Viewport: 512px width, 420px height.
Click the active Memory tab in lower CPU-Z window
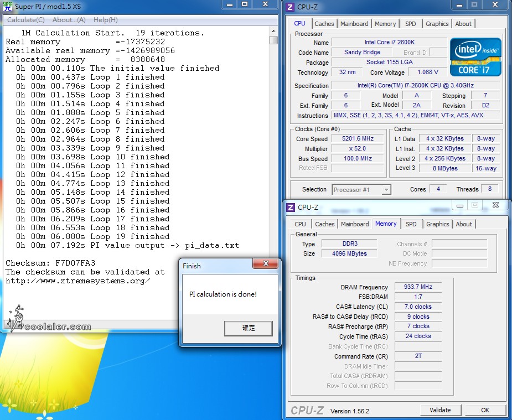(386, 224)
